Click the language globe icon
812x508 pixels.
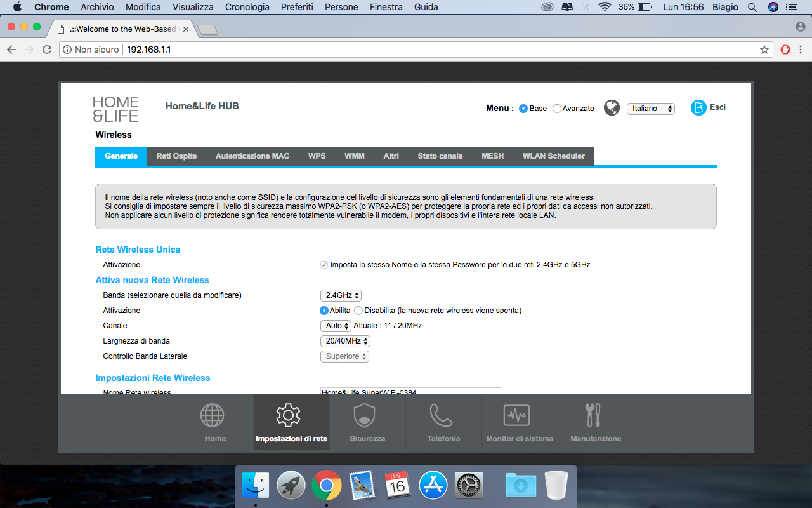pos(612,108)
